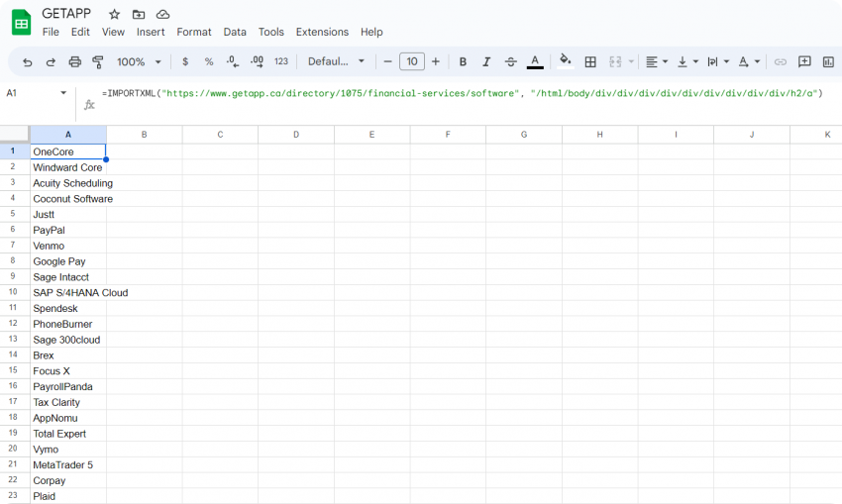Click the move to folder icon
This screenshot has height=504, width=842.
tap(139, 15)
